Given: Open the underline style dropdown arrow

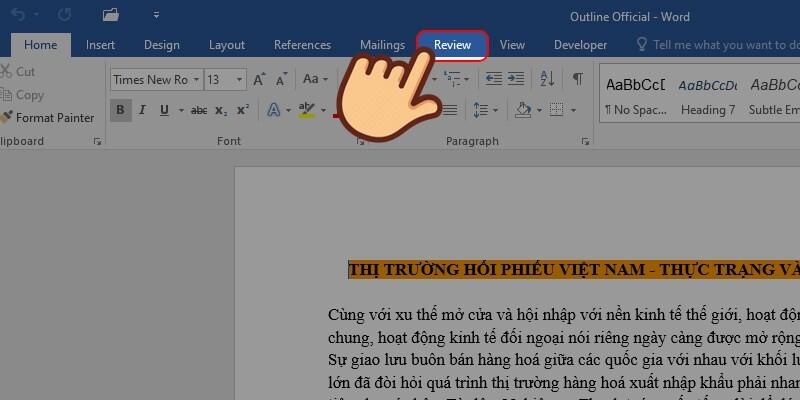Looking at the screenshot, I should click(181, 110).
